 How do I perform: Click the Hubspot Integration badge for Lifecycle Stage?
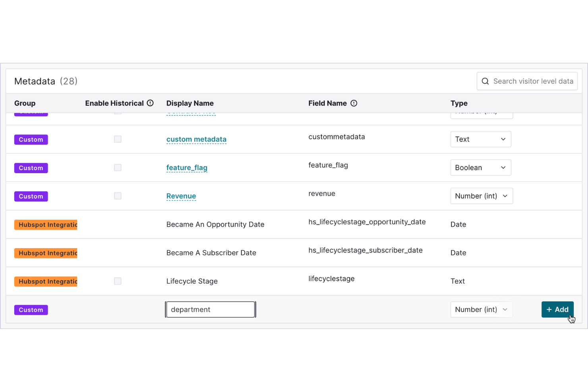[46, 281]
